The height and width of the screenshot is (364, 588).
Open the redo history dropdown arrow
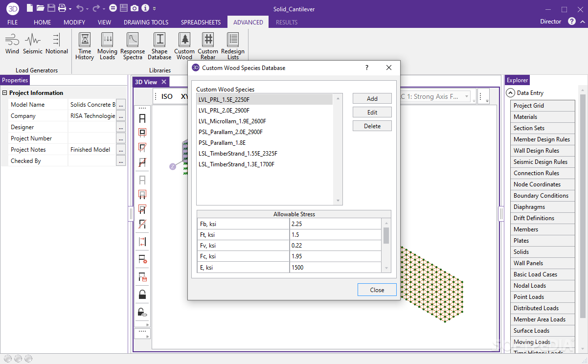point(104,9)
